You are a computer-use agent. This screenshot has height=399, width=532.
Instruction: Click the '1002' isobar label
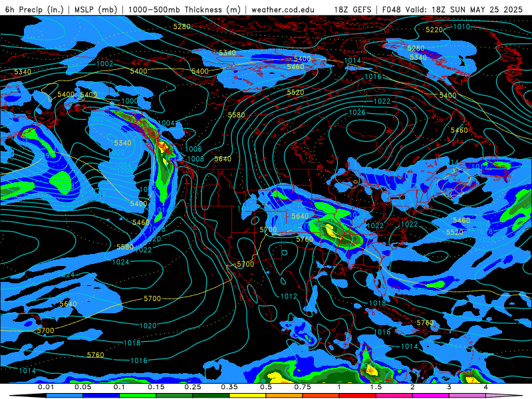click(105, 63)
